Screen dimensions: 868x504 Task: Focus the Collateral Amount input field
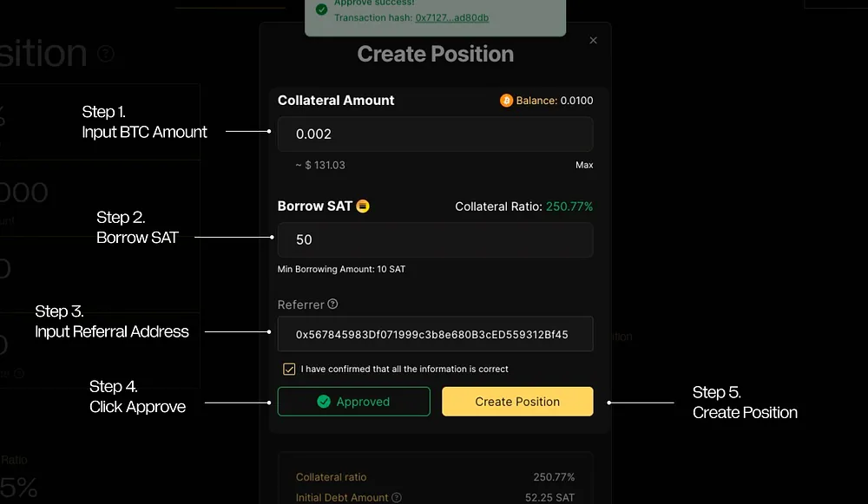tap(435, 134)
